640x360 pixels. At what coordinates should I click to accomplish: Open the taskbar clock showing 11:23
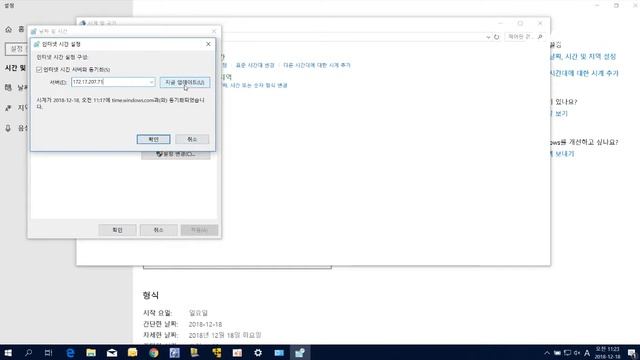tap(608, 353)
